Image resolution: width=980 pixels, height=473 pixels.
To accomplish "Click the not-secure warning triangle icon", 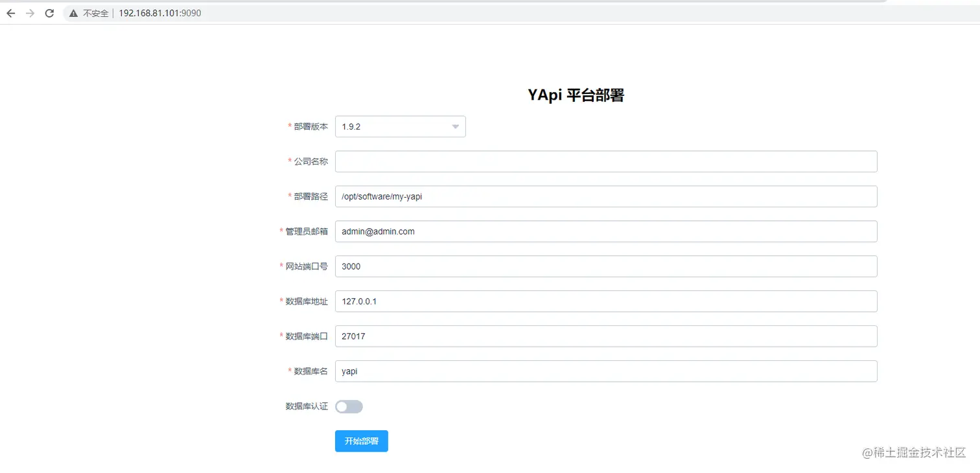I will pyautogui.click(x=74, y=13).
